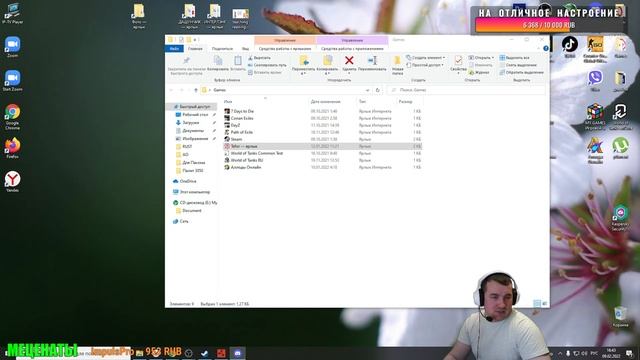This screenshot has height=360, width=640.
Task: Open the Easy access (Простой доступ) dropdown
Action: coord(424,65)
